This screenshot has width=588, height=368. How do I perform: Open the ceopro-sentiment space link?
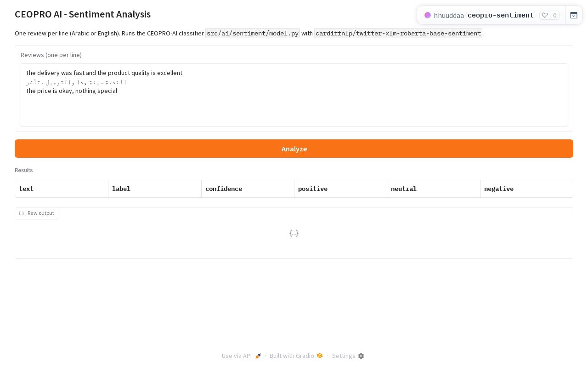click(x=501, y=15)
